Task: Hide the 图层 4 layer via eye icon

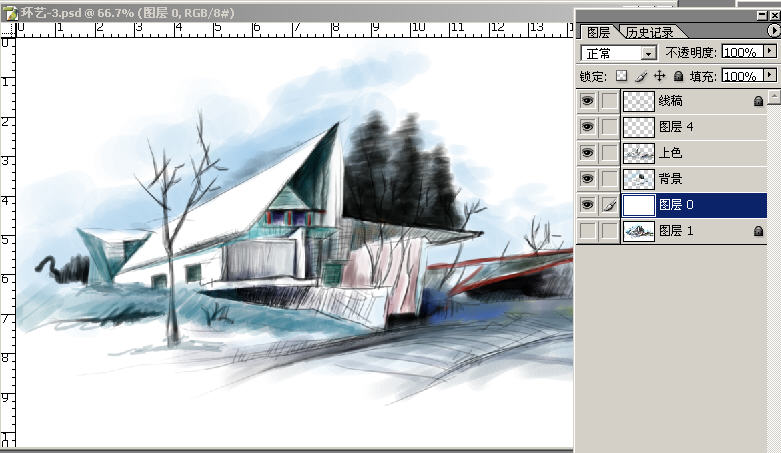Action: point(587,127)
